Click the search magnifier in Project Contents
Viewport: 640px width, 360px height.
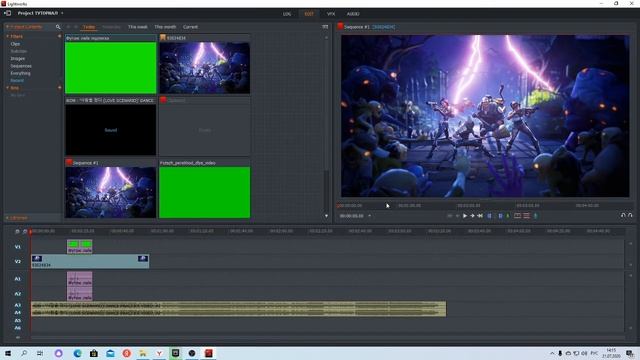[x=58, y=27]
